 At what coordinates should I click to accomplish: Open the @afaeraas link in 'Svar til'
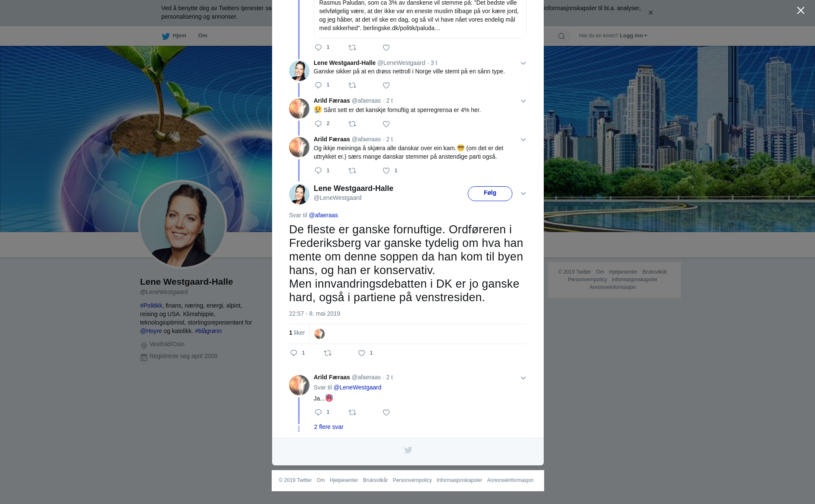tap(323, 215)
